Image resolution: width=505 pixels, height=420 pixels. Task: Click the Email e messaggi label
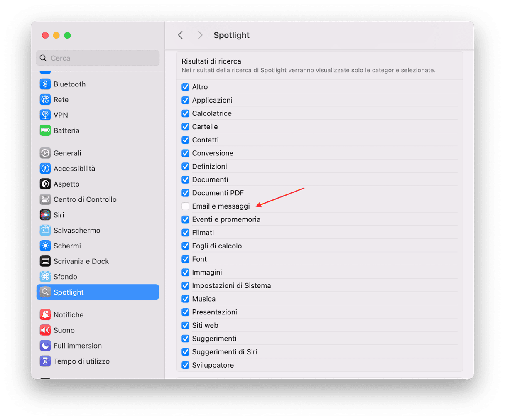pos(221,206)
